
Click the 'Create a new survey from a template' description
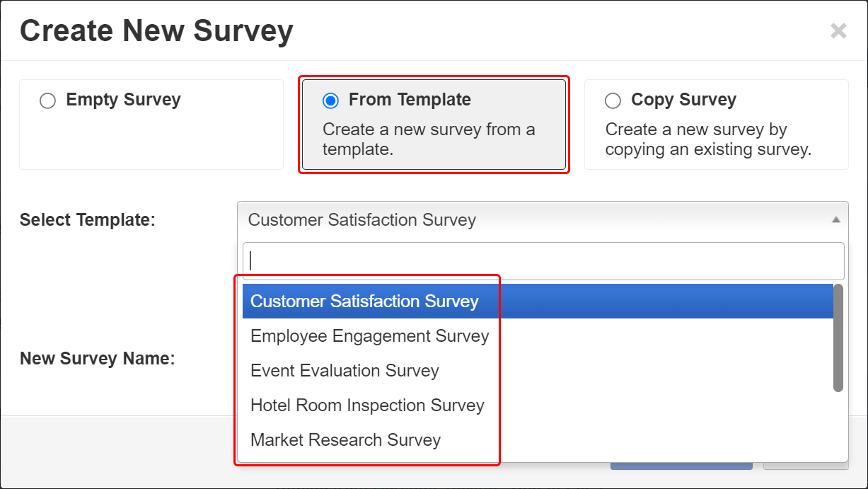[x=429, y=139]
